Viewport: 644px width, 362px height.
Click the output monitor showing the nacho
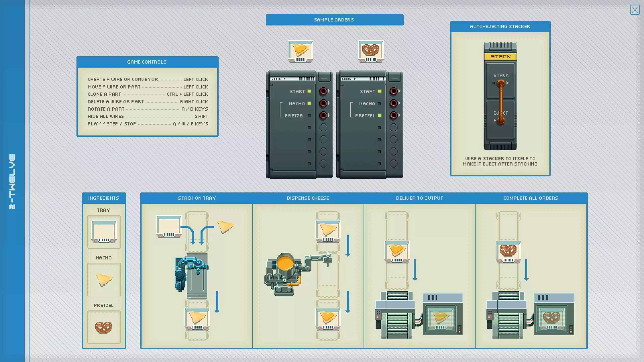[443, 314]
